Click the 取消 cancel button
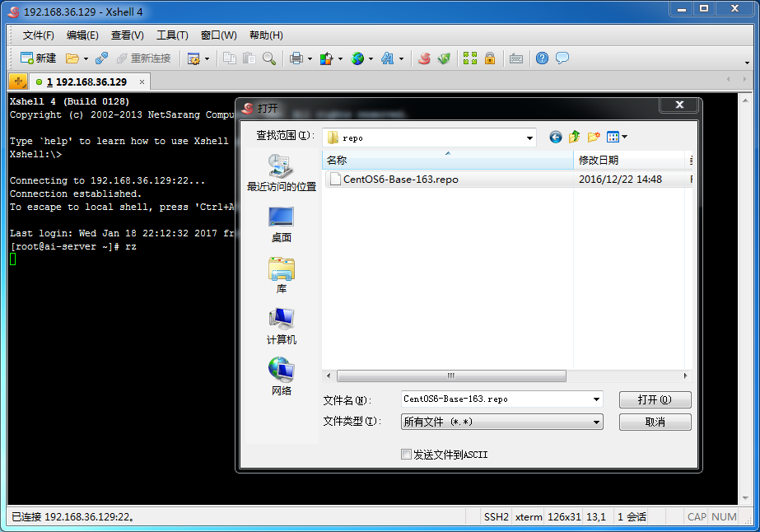 coord(655,422)
